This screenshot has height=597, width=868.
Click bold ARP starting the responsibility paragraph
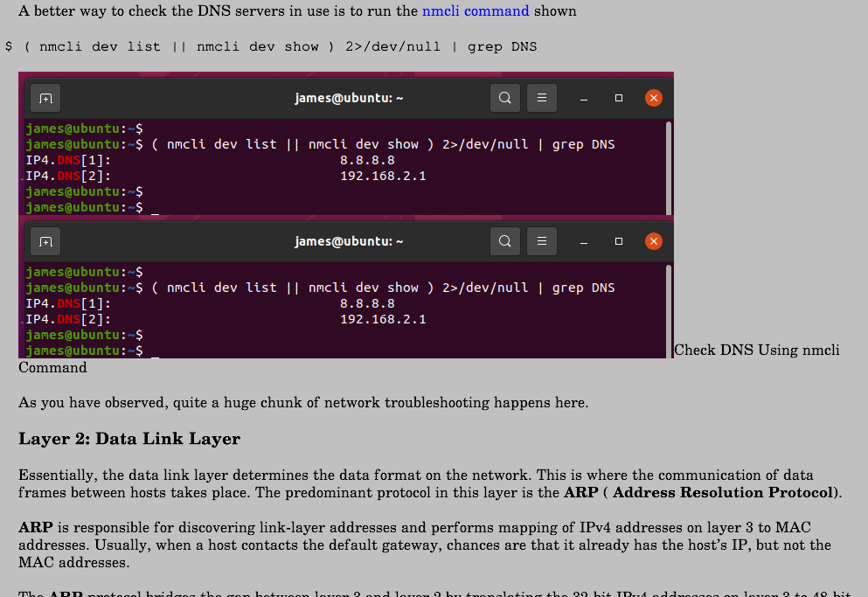click(36, 527)
